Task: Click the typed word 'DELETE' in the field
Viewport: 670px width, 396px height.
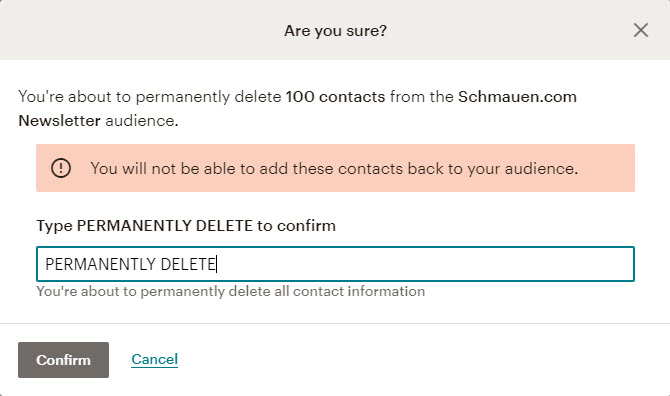Action: pyautogui.click(x=188, y=264)
